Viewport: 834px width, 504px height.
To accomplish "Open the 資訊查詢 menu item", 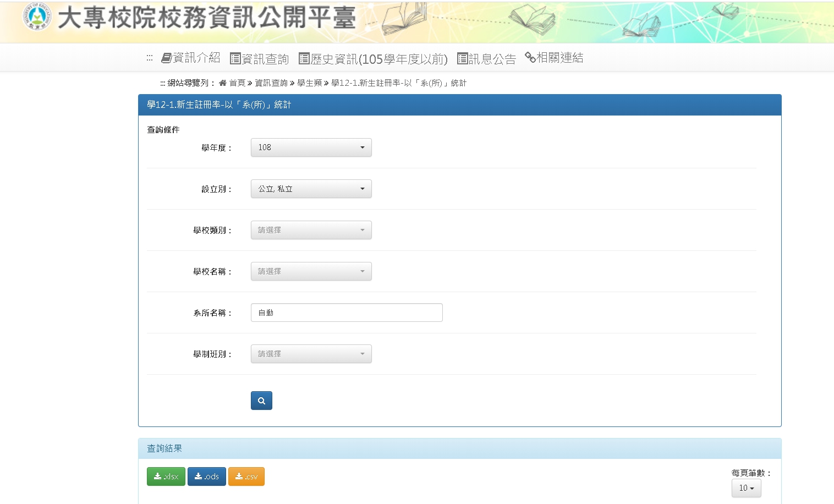I will click(x=259, y=59).
